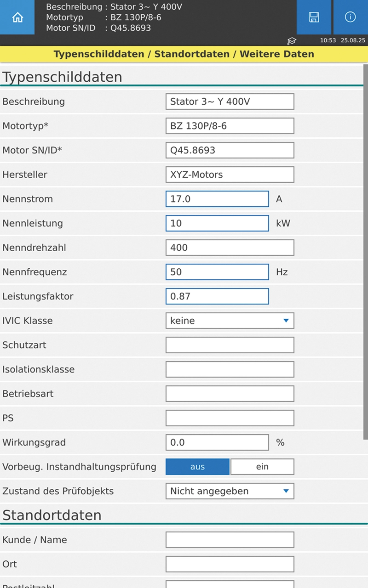Viewport: 368px width, 588px height.
Task: Open the IVIC Klasse dropdown
Action: pos(230,321)
